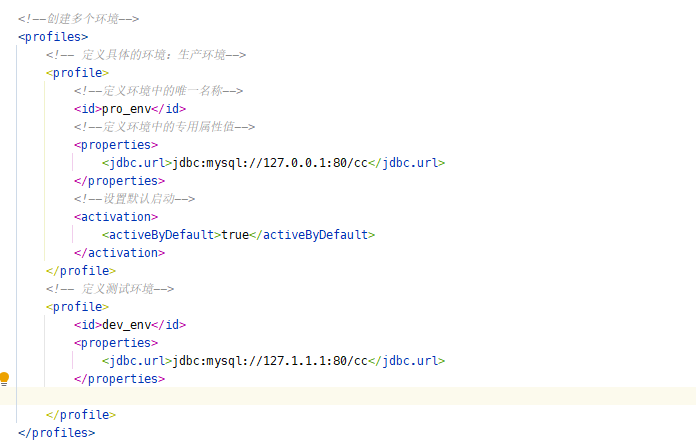Select the id value dev_env
Screen dimensions: 696x443
coord(127,325)
